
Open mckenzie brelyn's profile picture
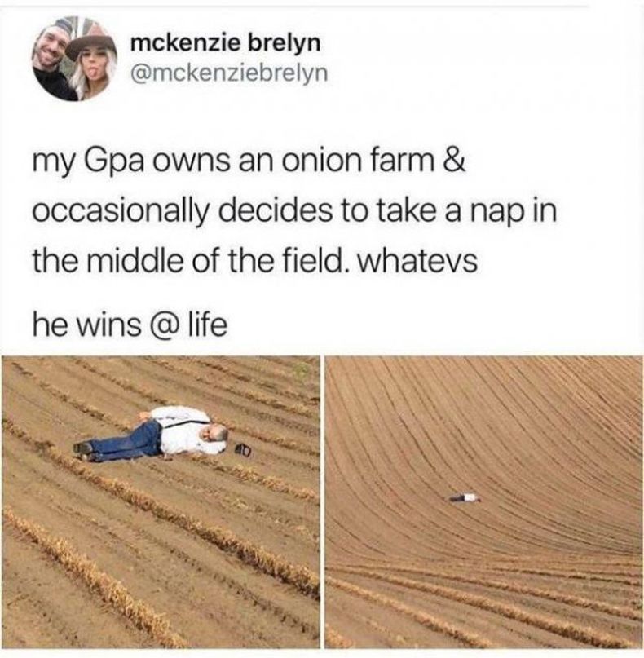74,59
